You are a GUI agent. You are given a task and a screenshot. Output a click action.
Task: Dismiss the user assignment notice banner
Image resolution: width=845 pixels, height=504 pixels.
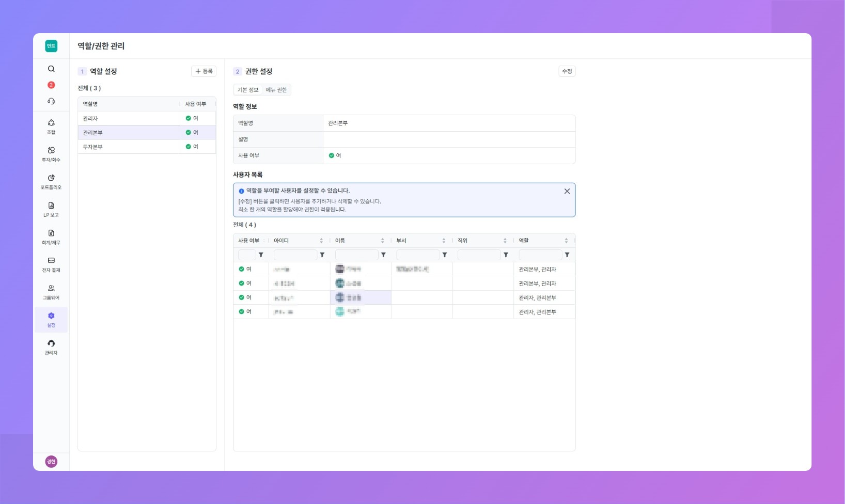[x=567, y=191]
